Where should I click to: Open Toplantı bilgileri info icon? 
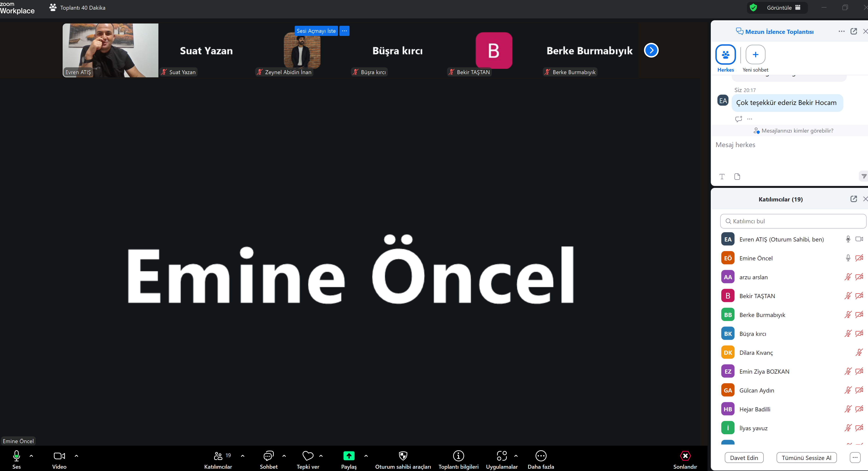pos(458,456)
